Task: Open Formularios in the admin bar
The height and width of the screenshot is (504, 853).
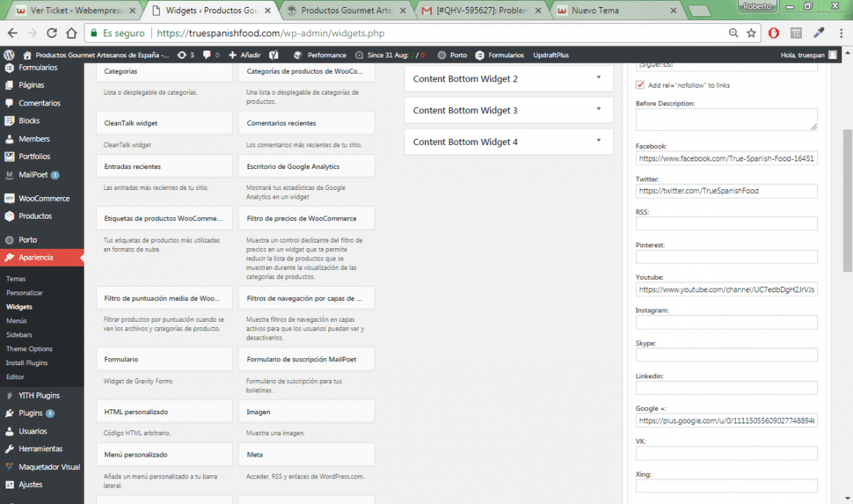Action: pos(499,55)
